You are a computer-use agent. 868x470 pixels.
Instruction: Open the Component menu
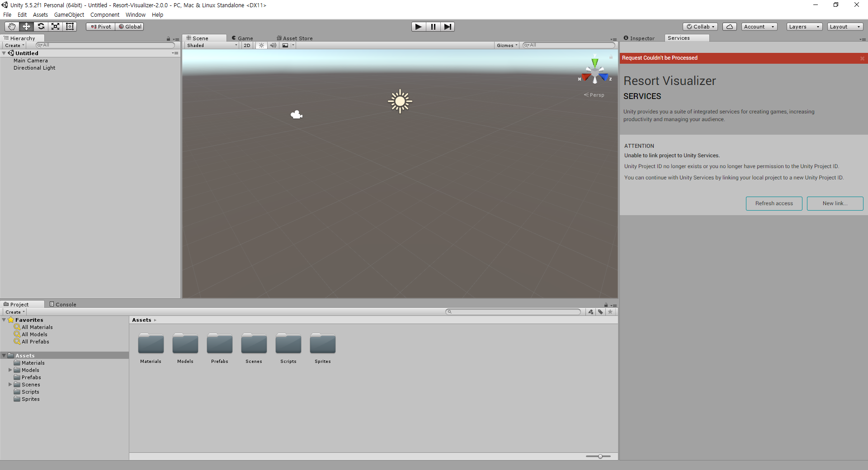coord(105,15)
